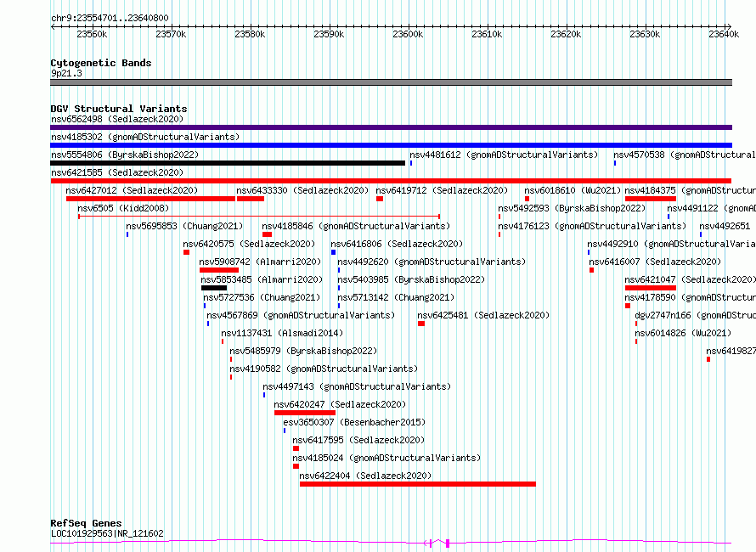Screen dimensions: 756x552
Task: Click the black nsv5554806 variant bar
Action: point(228,163)
